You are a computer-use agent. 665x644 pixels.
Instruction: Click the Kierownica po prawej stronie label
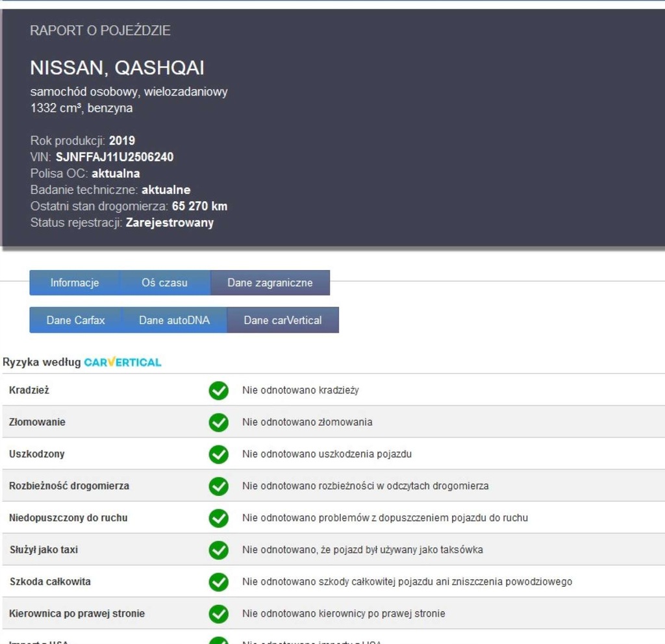tap(77, 613)
